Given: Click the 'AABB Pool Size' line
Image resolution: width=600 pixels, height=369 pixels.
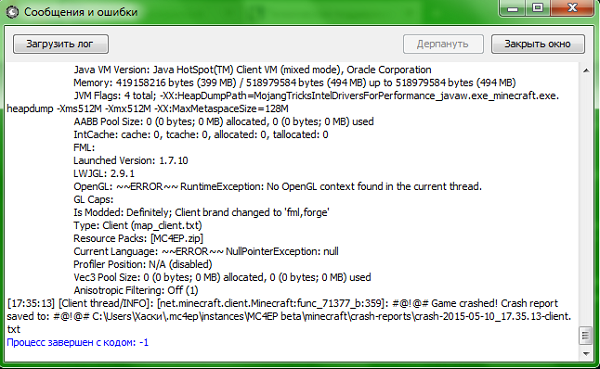Looking at the screenshot, I should click(x=223, y=122).
